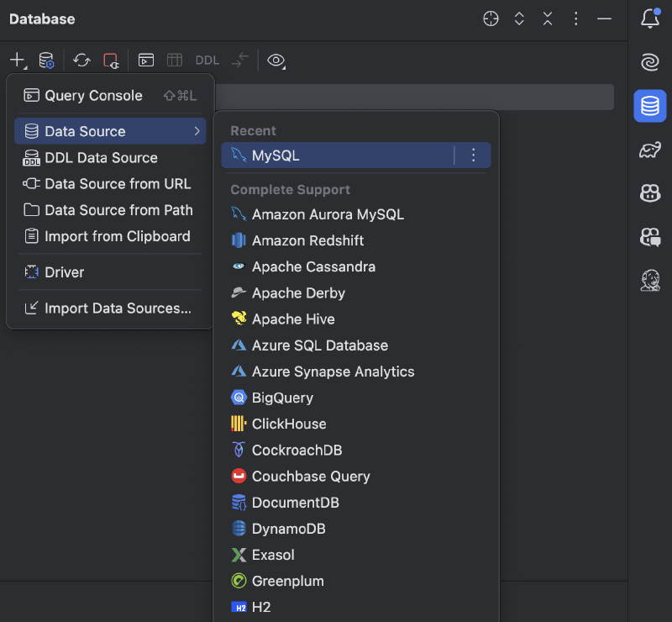Open the AI spiral sidebar icon
Screen dimensions: 672x622
click(649, 61)
